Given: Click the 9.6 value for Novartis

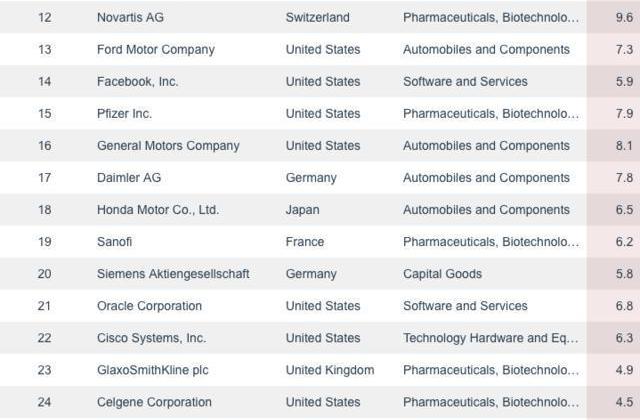Looking at the screenshot, I should tap(624, 18).
